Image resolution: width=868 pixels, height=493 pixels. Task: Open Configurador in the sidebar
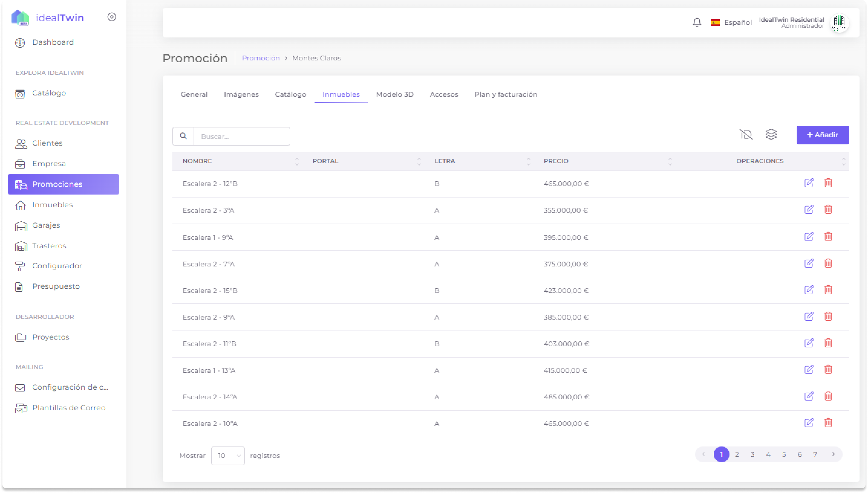(57, 266)
